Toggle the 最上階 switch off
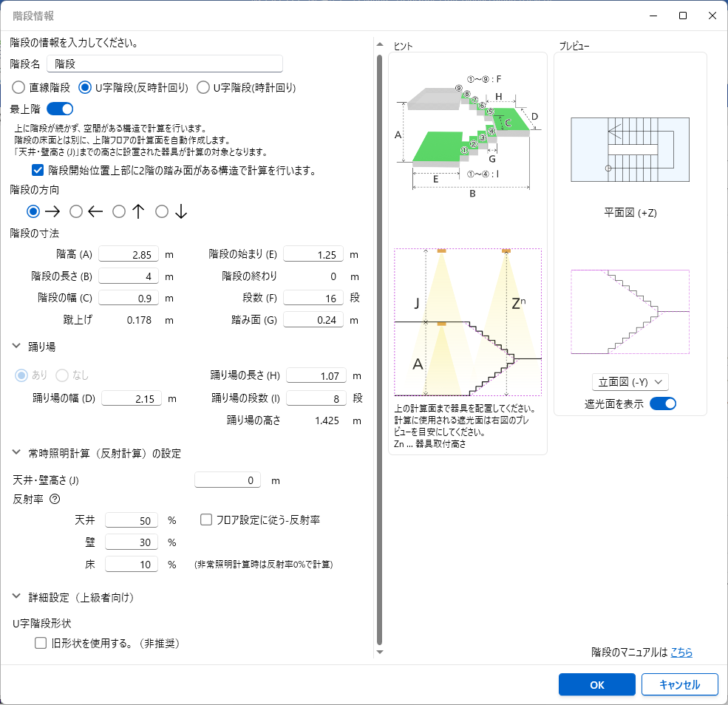 60,109
